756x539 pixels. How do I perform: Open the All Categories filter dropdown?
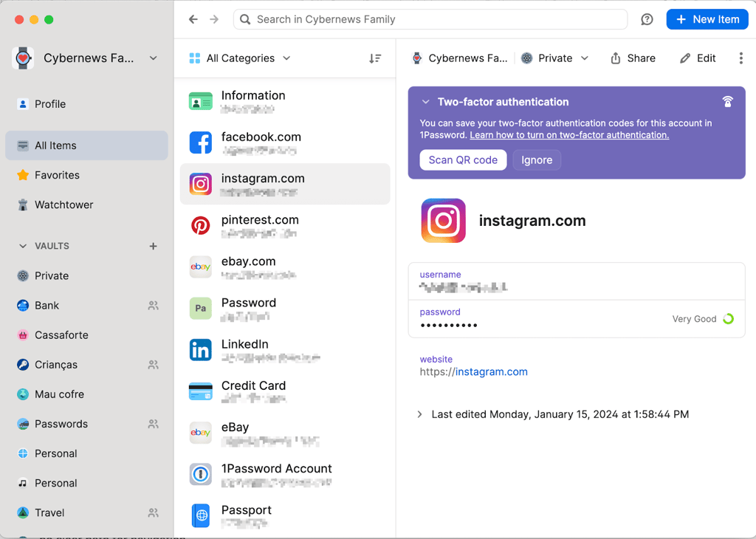[240, 58]
